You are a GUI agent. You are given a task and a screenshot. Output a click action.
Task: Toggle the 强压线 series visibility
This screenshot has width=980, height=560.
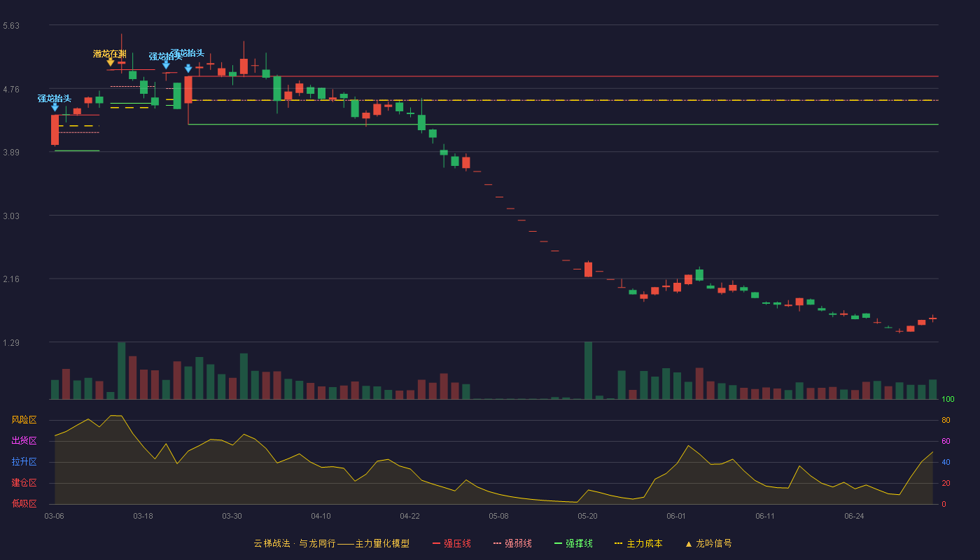pyautogui.click(x=457, y=544)
